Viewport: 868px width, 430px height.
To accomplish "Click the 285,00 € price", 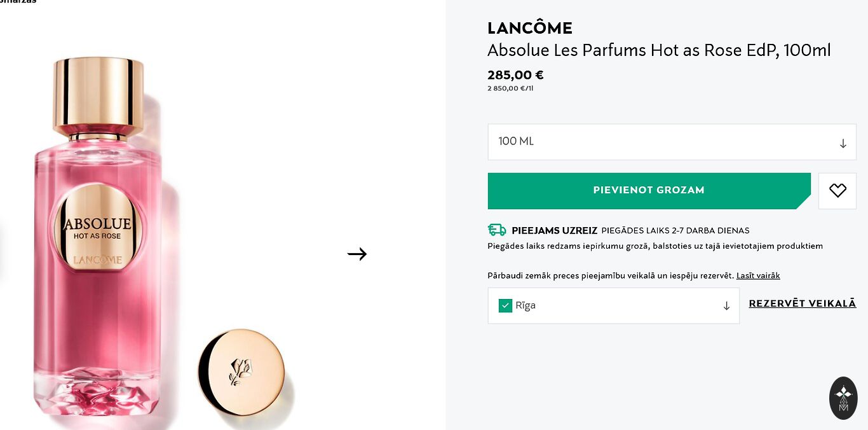I will (515, 75).
